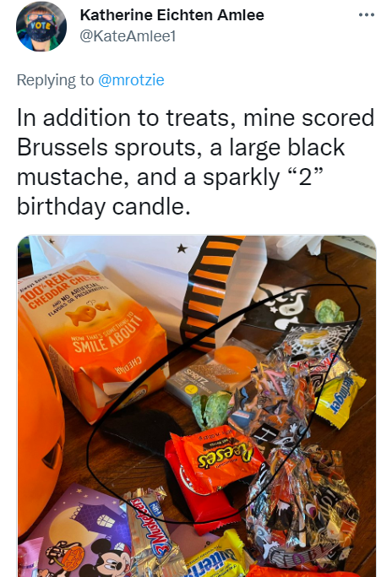The width and height of the screenshot is (392, 577).
Task: Open the @mrotzie mention link
Action: (x=131, y=80)
